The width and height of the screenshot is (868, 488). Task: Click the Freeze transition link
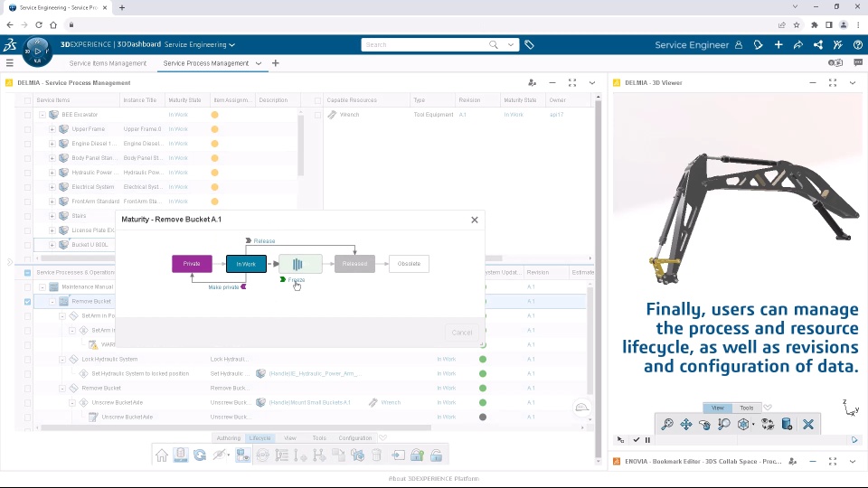click(297, 280)
